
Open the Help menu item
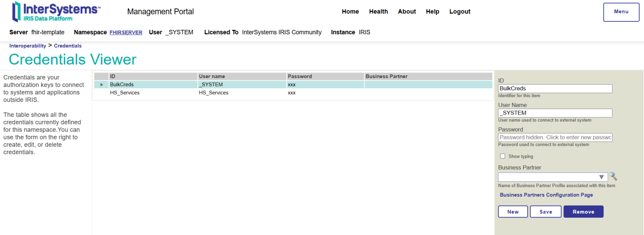click(433, 12)
